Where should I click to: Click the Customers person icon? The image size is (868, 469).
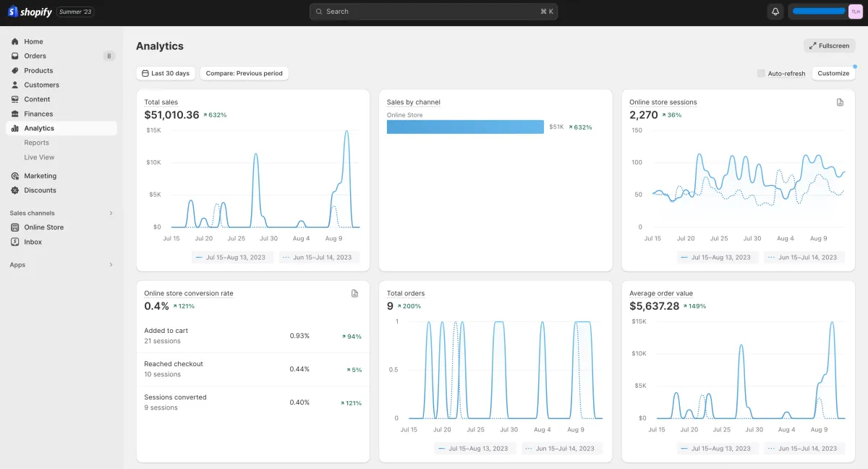[14, 85]
